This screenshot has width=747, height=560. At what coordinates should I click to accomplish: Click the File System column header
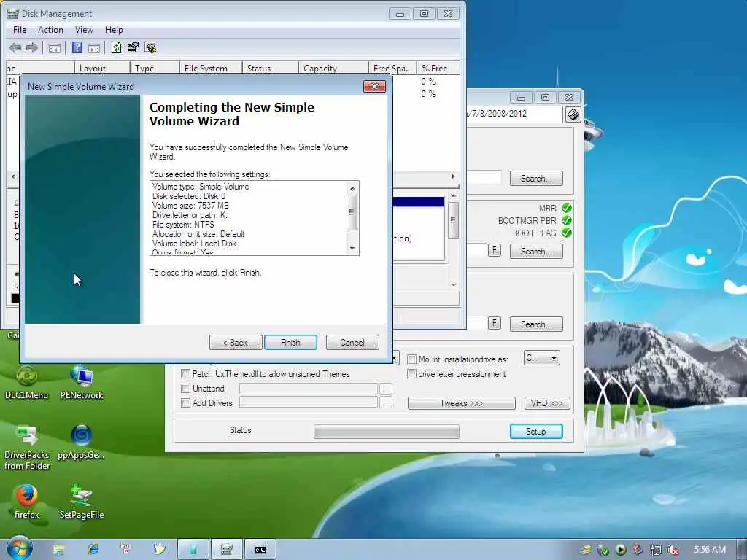point(211,68)
